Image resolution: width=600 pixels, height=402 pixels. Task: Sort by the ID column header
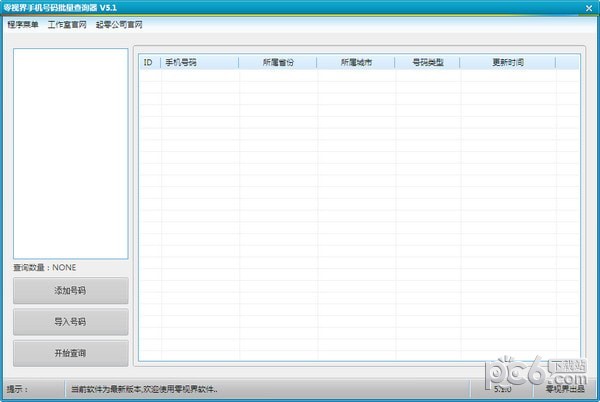click(150, 62)
